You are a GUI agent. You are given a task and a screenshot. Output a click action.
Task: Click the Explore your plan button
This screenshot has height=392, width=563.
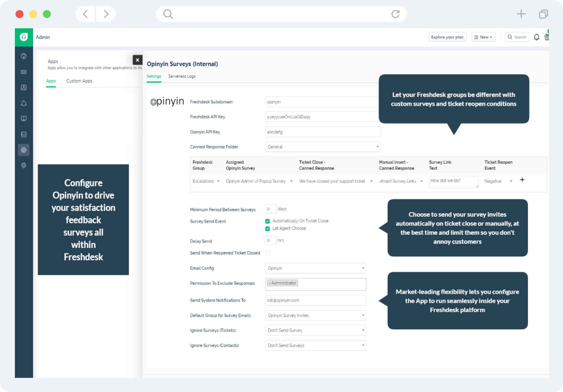[447, 37]
